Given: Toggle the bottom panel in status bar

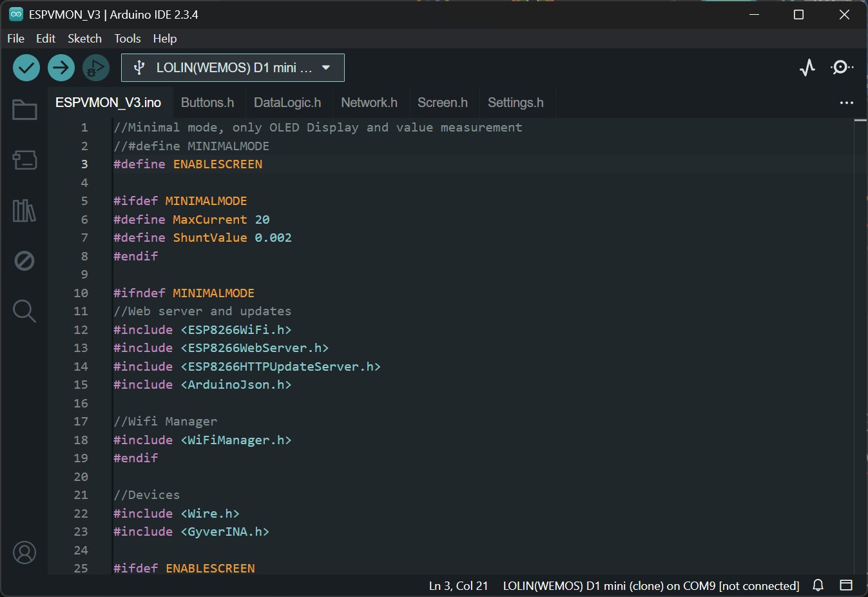Looking at the screenshot, I should [x=846, y=585].
